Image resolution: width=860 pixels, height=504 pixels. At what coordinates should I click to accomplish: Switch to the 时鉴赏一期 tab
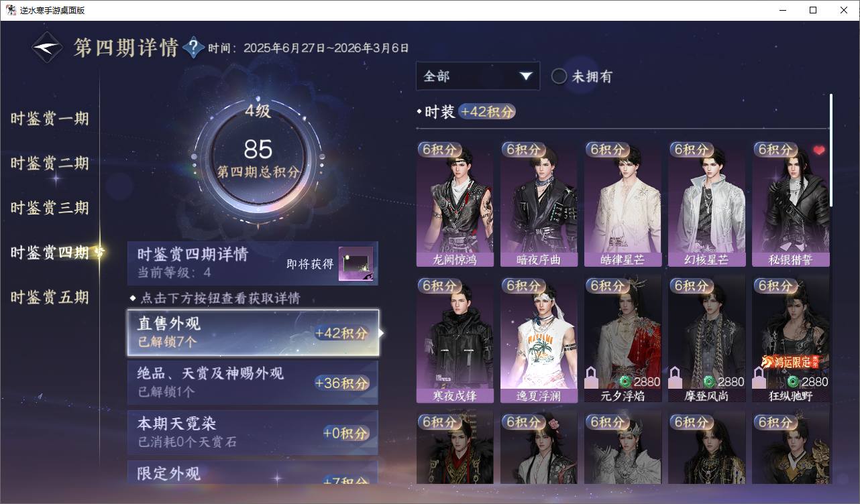[x=50, y=119]
